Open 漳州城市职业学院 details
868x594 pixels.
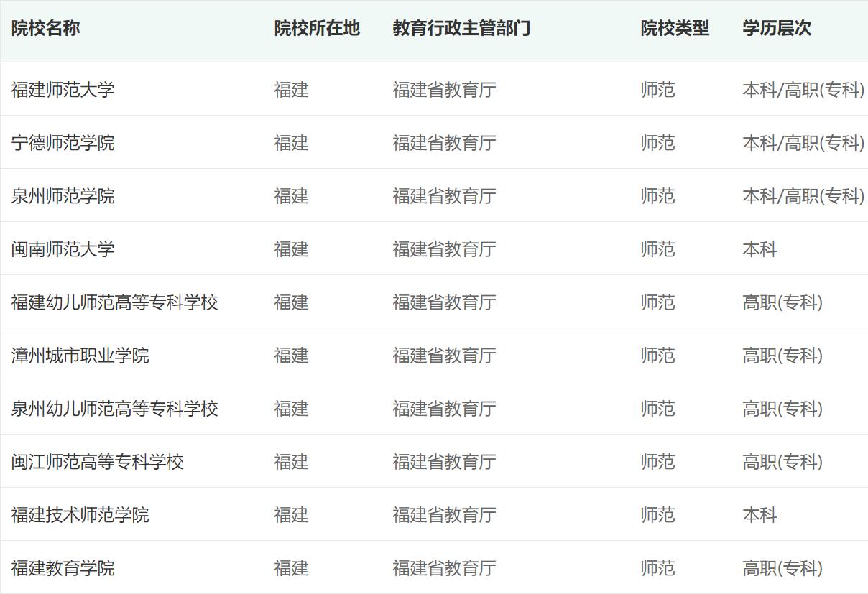pyautogui.click(x=80, y=356)
